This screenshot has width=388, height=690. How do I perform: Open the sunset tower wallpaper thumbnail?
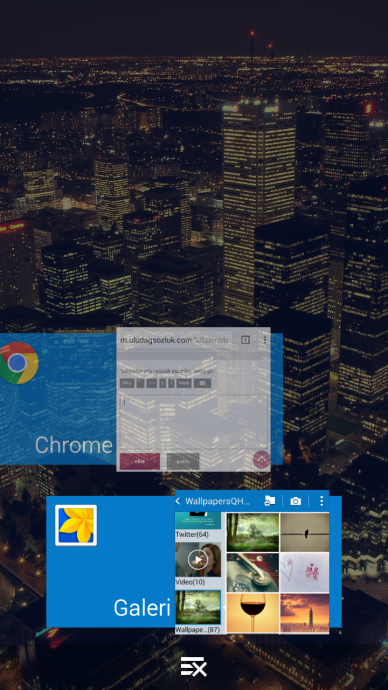[304, 613]
